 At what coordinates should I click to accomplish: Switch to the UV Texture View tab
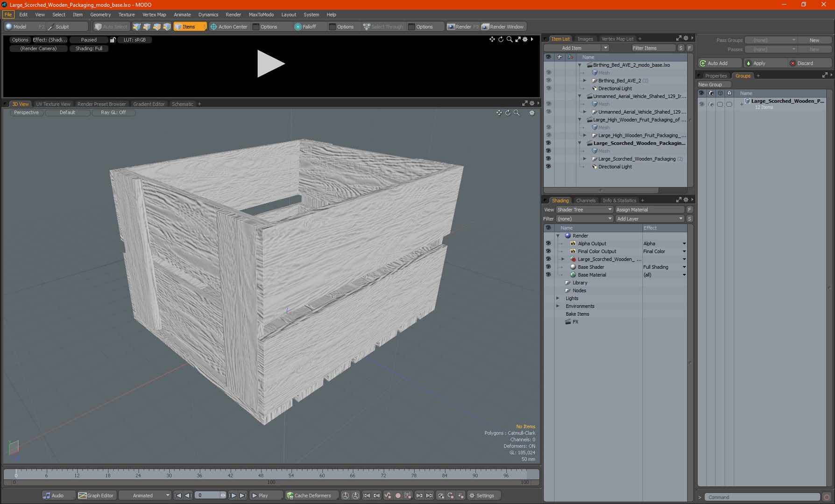tap(53, 104)
